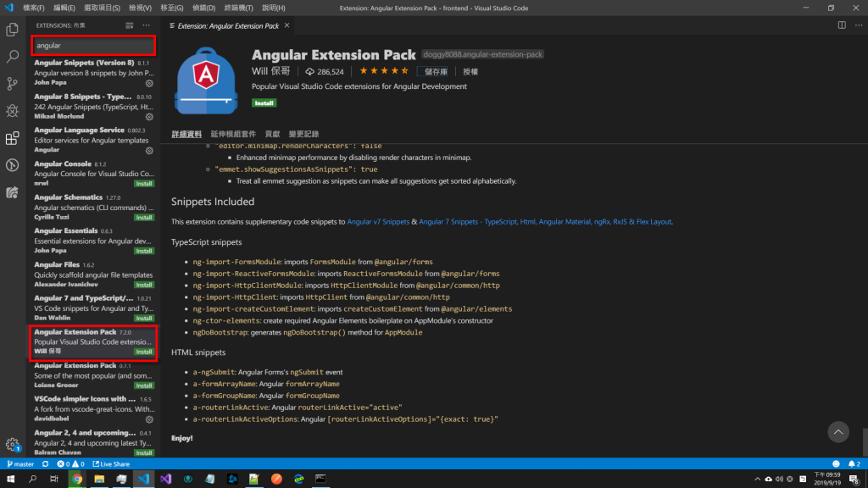
Task: Open the GitLens icon in activity bar
Action: [12, 165]
